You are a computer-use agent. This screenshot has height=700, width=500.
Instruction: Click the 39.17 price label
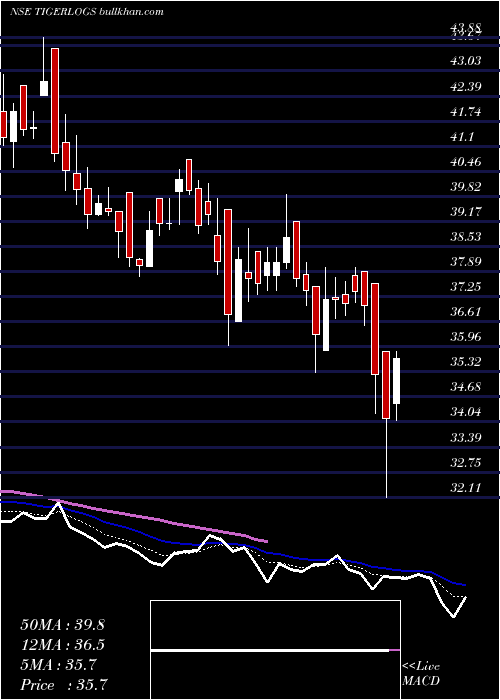click(x=466, y=212)
